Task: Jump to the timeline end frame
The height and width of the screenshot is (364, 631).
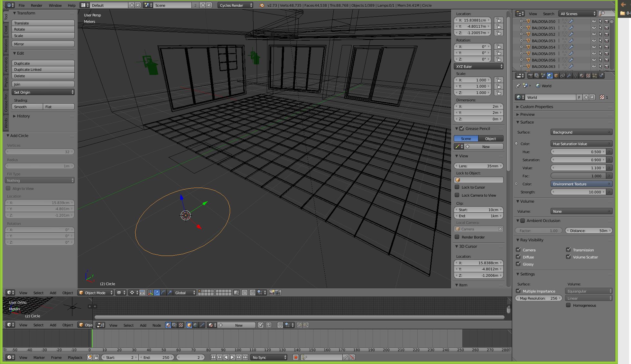Action: [246, 357]
